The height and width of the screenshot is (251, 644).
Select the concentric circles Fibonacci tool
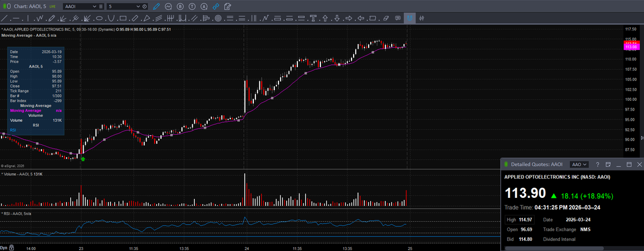coord(217,18)
